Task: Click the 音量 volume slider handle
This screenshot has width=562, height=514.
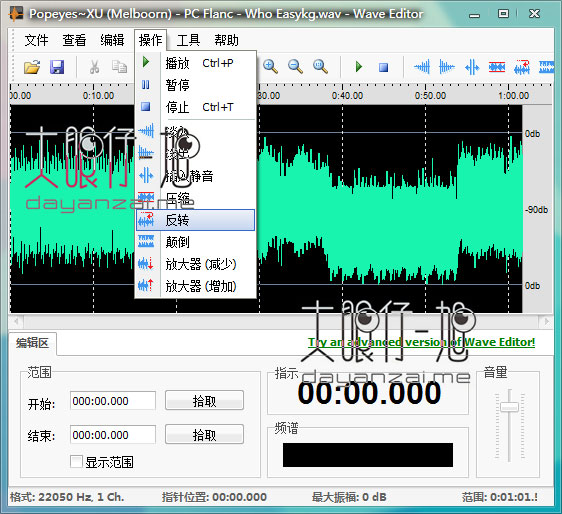Action: click(509, 407)
